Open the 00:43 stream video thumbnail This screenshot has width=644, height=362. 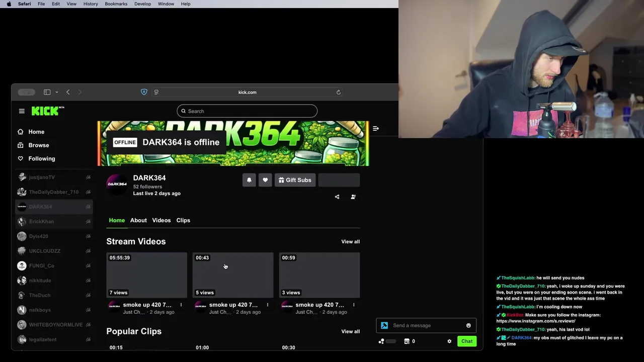coord(233,275)
